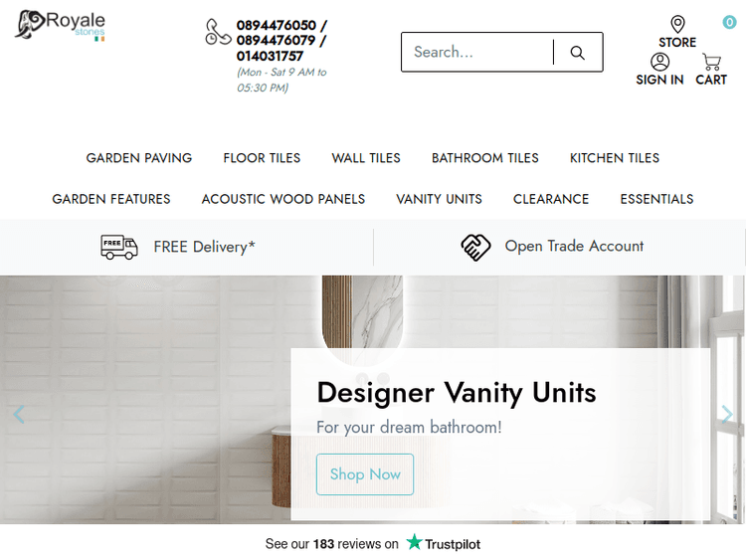Viewport: 746px width, 560px height.
Task: Go to previous carousel slide arrow
Action: (x=19, y=415)
